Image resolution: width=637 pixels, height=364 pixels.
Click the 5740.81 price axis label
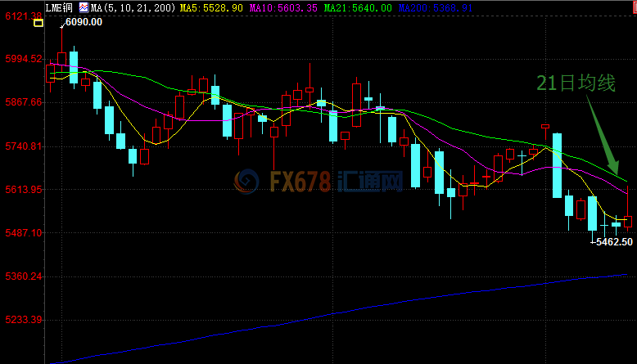click(x=22, y=146)
